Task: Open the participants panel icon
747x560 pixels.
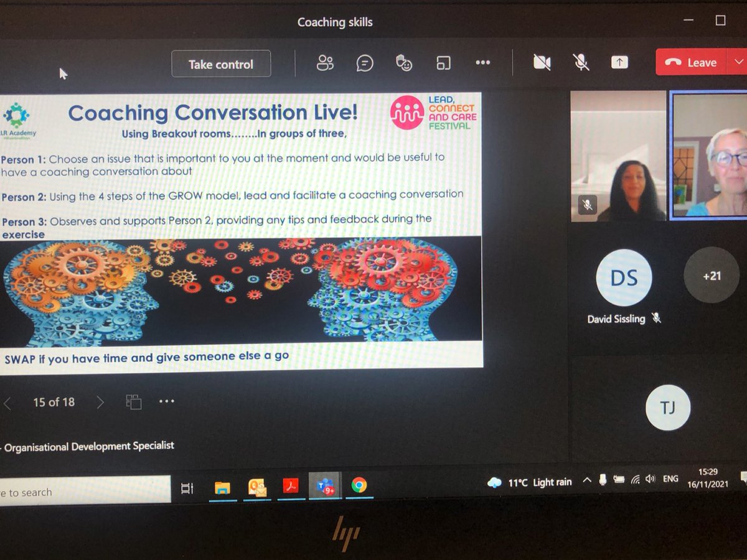Action: (x=325, y=63)
